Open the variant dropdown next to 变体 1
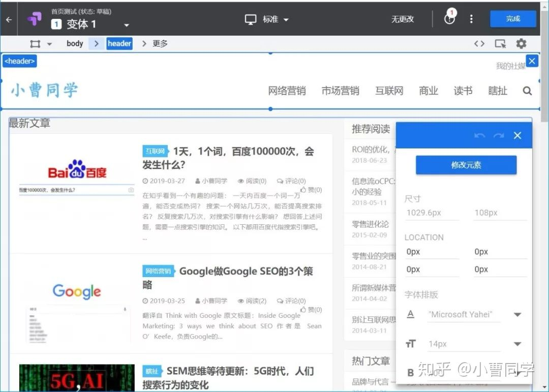 coord(127,25)
